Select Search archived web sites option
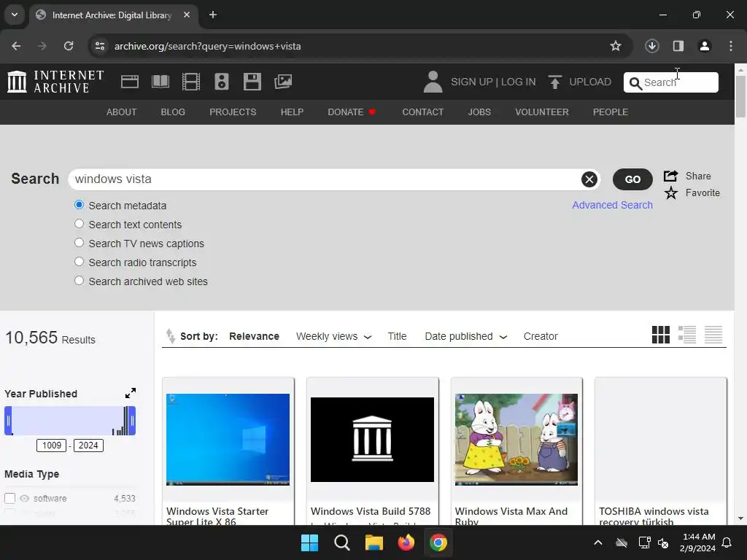 pos(79,281)
